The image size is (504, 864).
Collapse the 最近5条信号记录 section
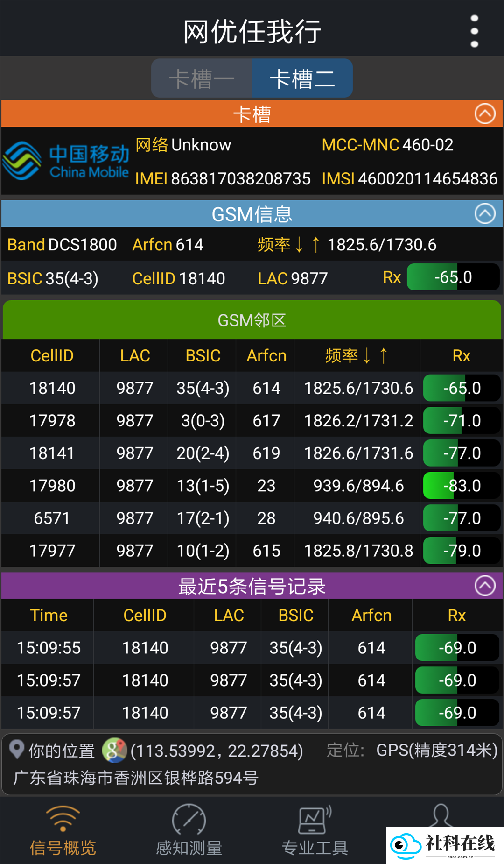tap(485, 586)
